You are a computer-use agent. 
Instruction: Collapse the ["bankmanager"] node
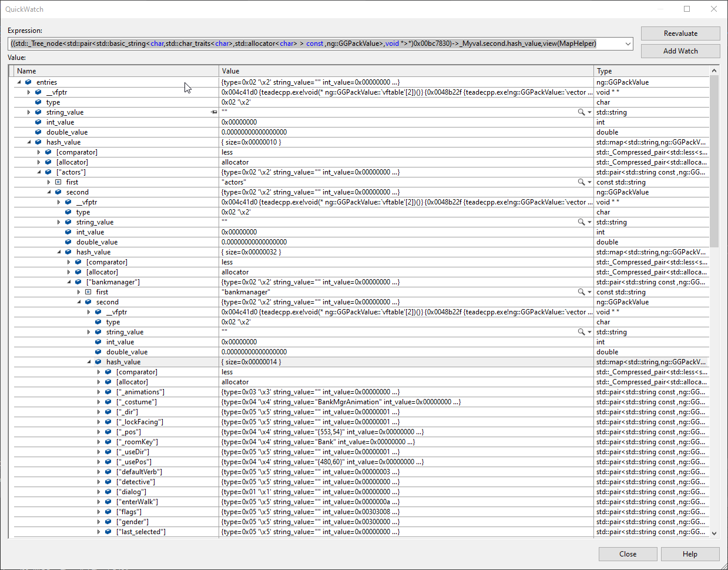69,282
